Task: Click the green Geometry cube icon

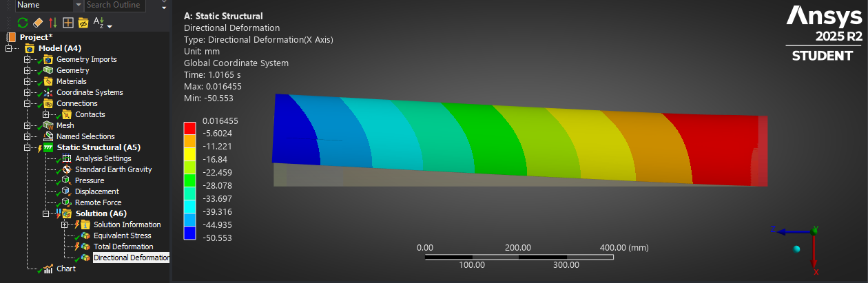Action: (x=48, y=70)
